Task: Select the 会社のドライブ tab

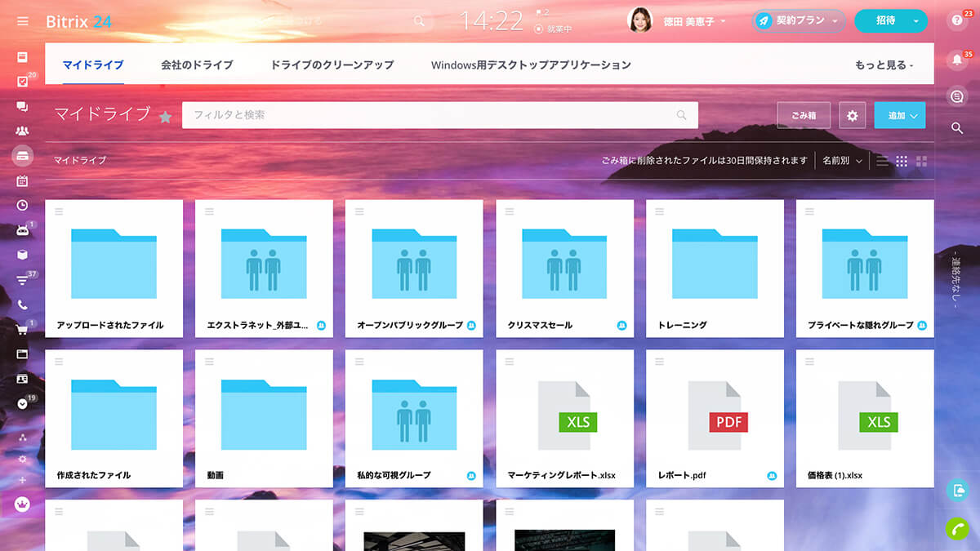Action: tap(197, 64)
